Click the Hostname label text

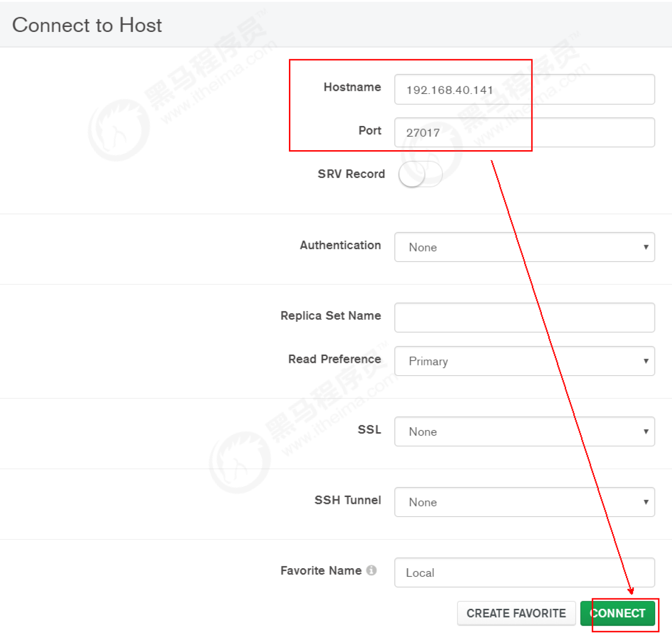point(352,87)
